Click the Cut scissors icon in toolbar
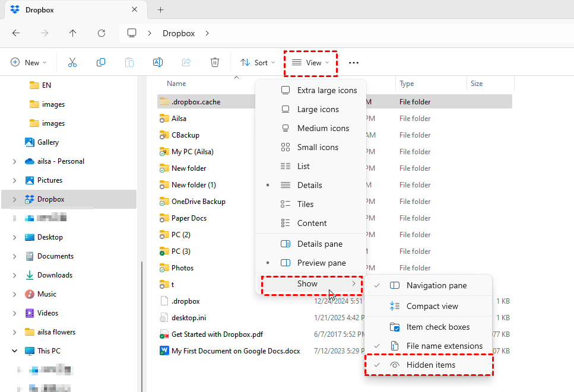 [x=72, y=62]
